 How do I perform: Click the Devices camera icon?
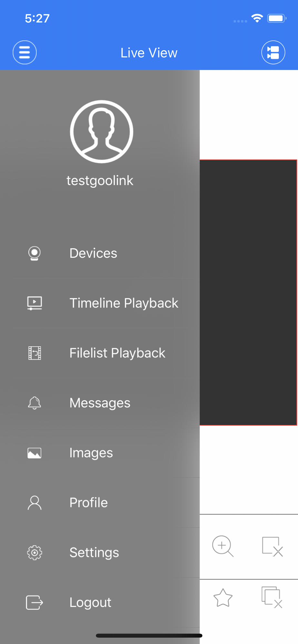coord(35,253)
